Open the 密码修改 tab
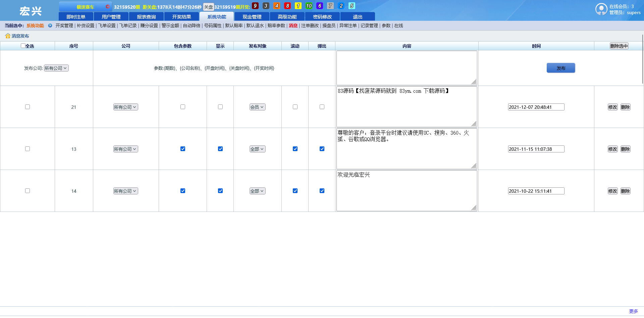644x318 pixels. [x=322, y=16]
